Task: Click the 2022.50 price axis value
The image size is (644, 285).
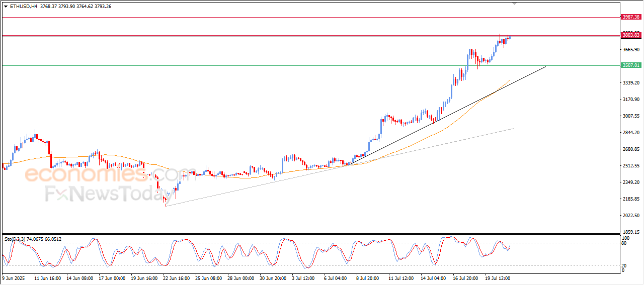Action: click(x=631, y=216)
